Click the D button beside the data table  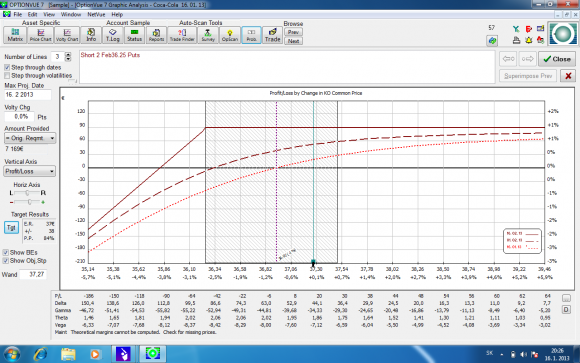coord(566,310)
